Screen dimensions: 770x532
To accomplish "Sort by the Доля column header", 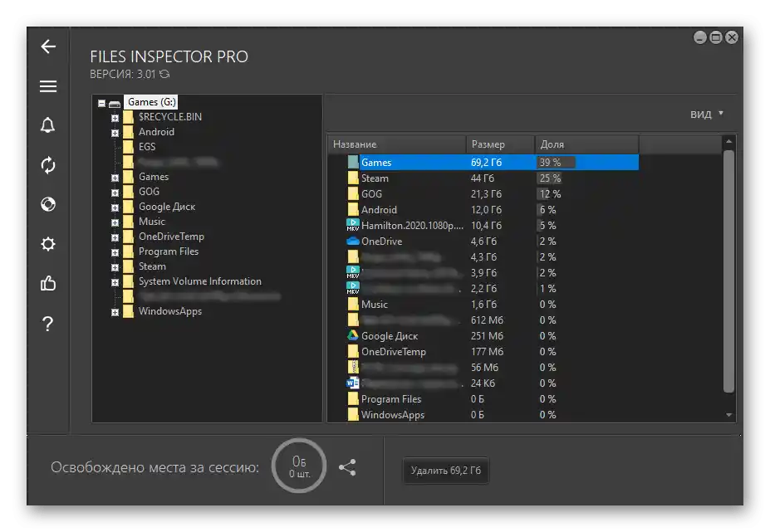I will click(586, 144).
